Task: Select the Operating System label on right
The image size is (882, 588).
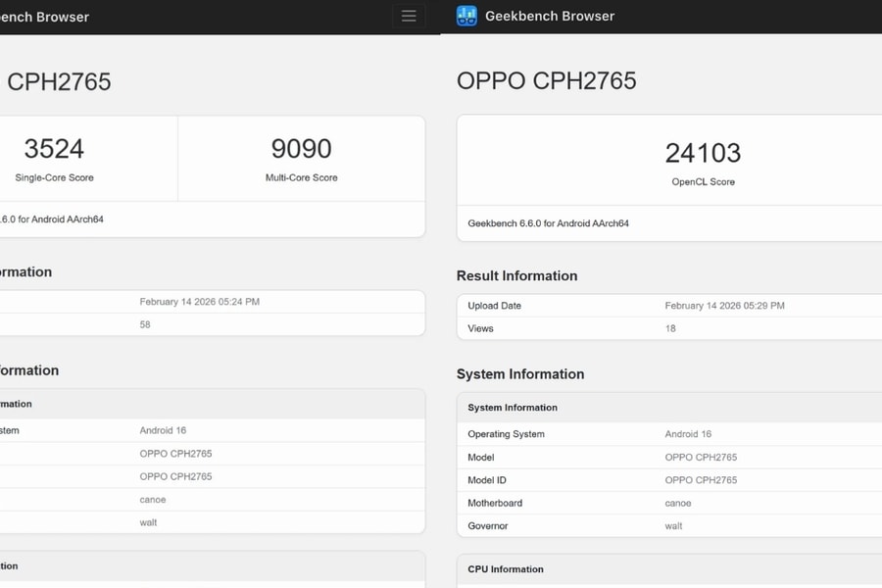Action: coord(507,434)
